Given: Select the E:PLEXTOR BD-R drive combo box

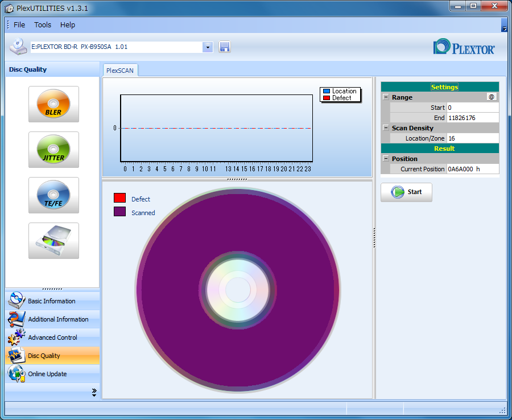Looking at the screenshot, I should click(x=122, y=47).
